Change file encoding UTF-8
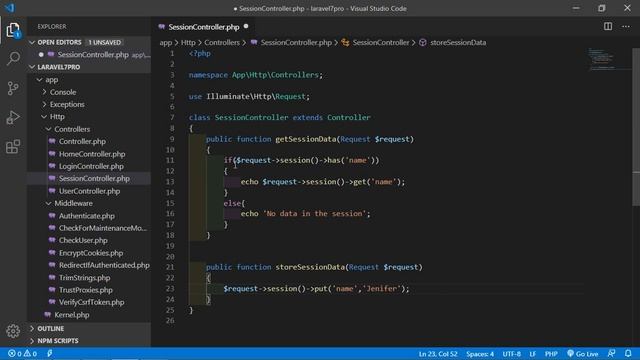The image size is (640, 360). (x=511, y=353)
